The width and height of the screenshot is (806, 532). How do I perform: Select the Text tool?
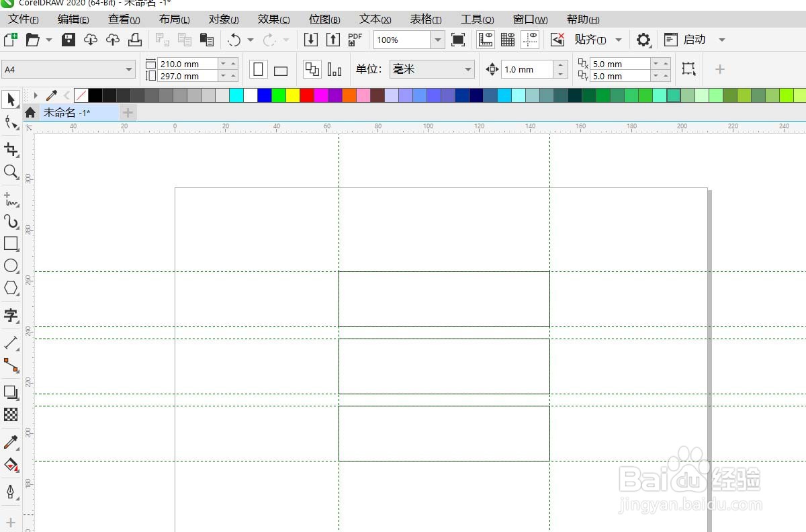tap(11, 314)
